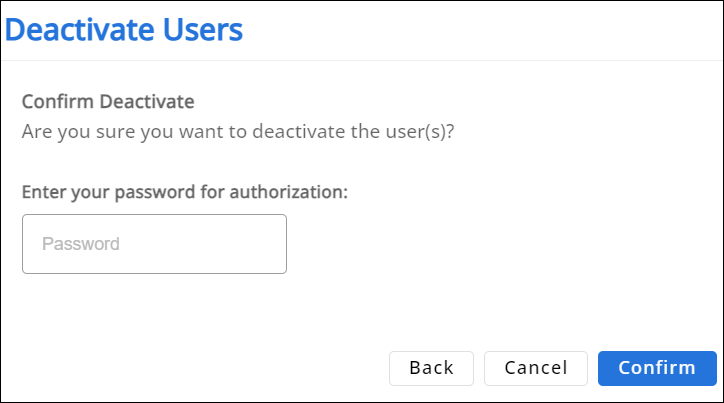Viewport: 724px width, 403px height.
Task: Focus the Password input field
Action: point(154,244)
